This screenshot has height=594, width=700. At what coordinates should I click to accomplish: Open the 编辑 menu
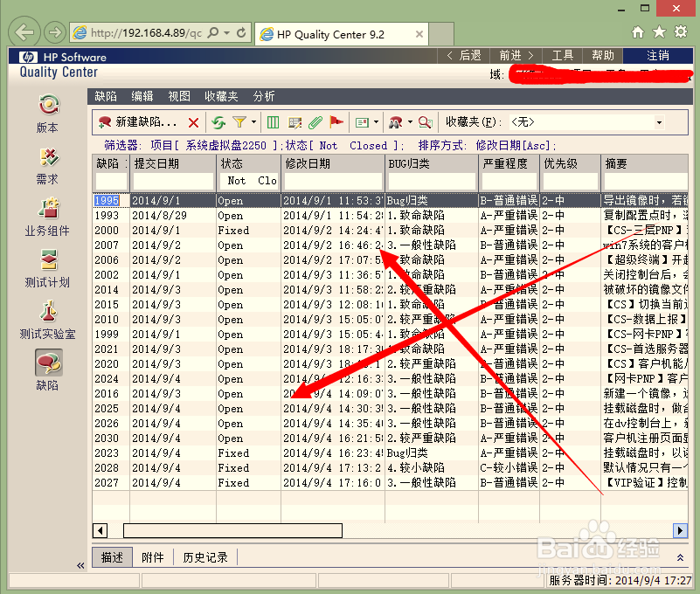tap(142, 96)
